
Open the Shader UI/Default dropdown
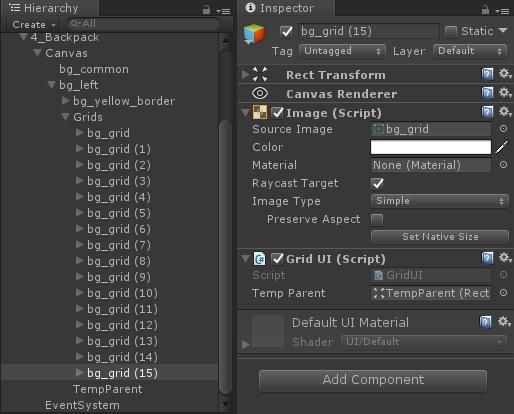[424, 342]
